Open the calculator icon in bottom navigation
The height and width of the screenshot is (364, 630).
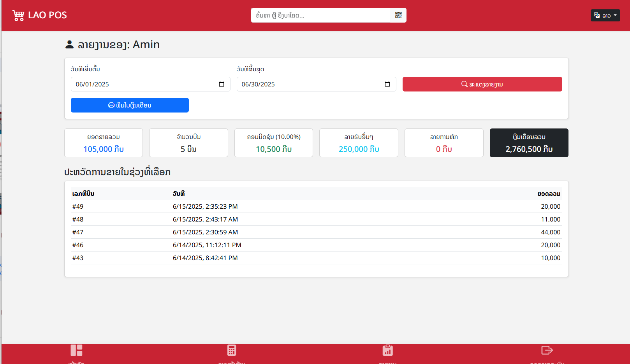(x=232, y=350)
